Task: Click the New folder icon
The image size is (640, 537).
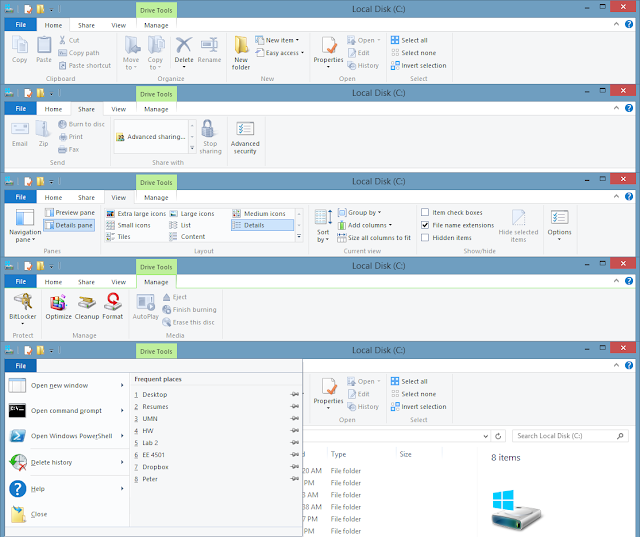Action: click(241, 45)
